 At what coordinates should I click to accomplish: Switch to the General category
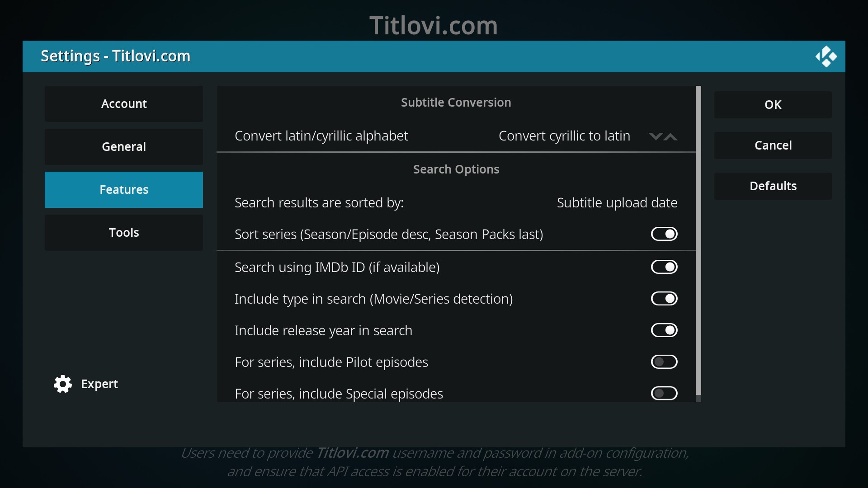click(x=124, y=147)
